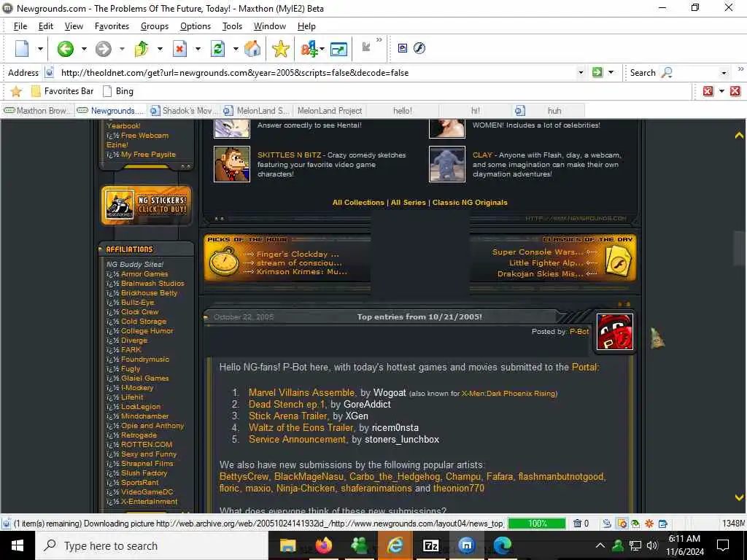Screen dimensions: 747x560
Task: Click the page vertical scrollbar thumb
Action: 739,248
